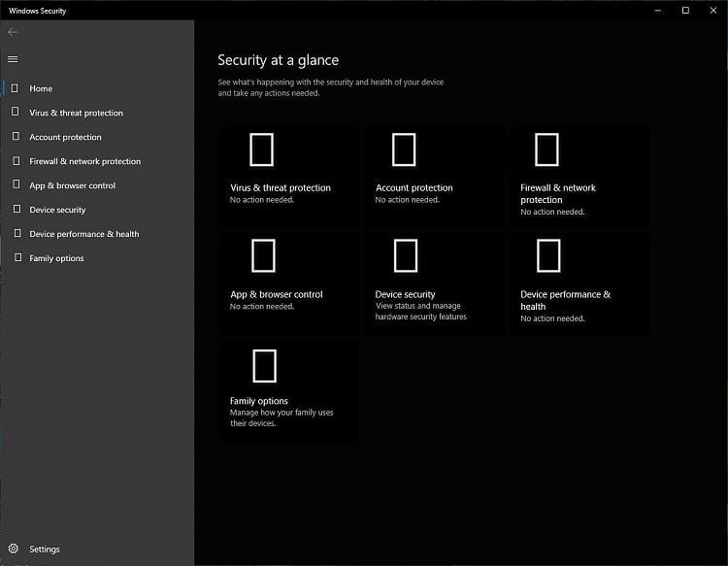Click 'No action needed.' under Device performance & health
The image size is (728, 566).
pos(552,318)
